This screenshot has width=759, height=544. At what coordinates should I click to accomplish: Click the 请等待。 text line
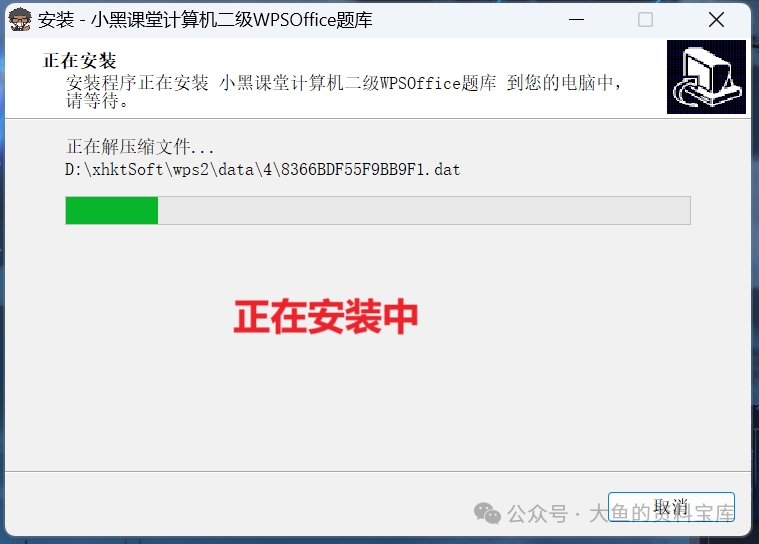(97, 101)
